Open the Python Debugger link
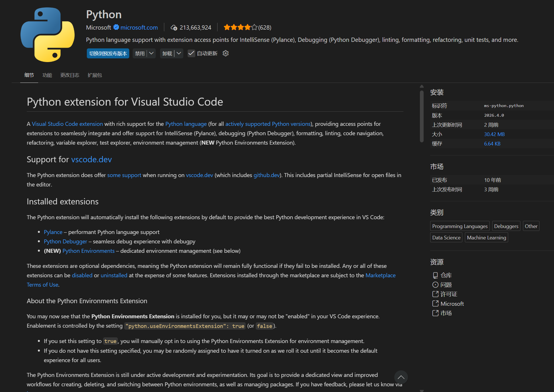The width and height of the screenshot is (554, 392). 65,241
